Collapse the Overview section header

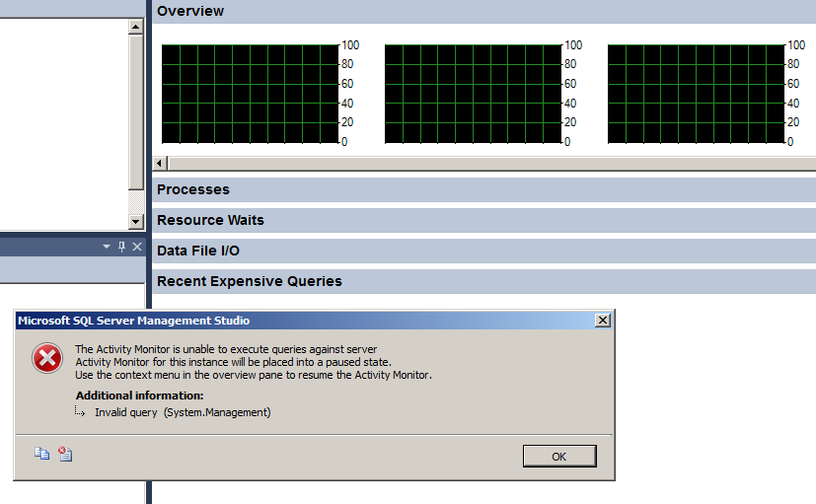pyautogui.click(x=190, y=11)
